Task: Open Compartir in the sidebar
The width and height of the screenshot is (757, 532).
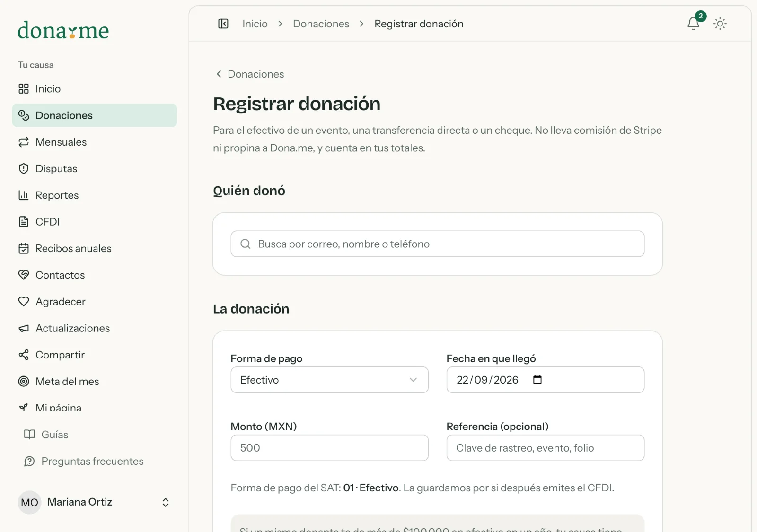Action: 95,355
